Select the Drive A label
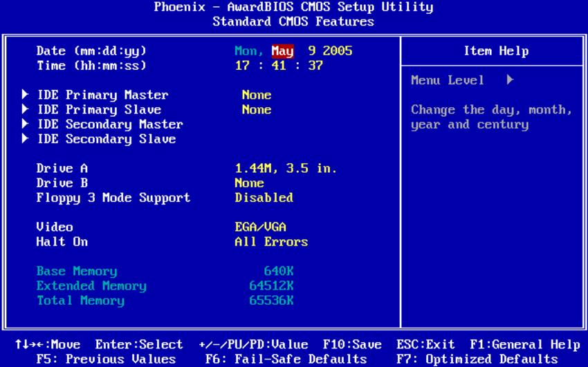588x367 pixels. click(x=62, y=168)
